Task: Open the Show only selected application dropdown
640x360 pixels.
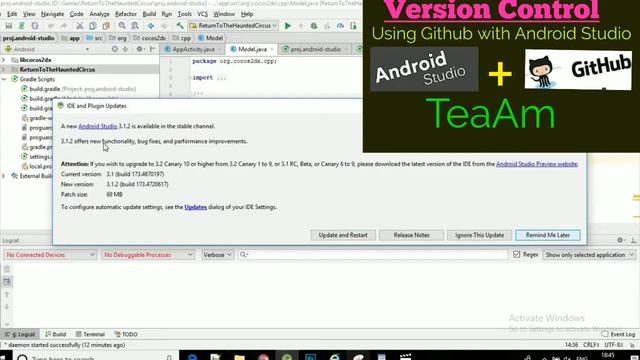Action: point(589,255)
